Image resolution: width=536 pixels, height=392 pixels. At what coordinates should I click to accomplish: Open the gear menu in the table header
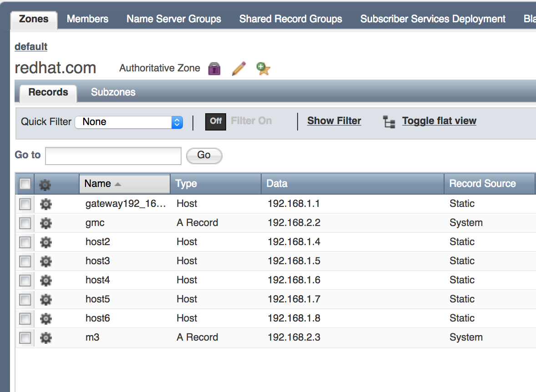click(x=45, y=184)
